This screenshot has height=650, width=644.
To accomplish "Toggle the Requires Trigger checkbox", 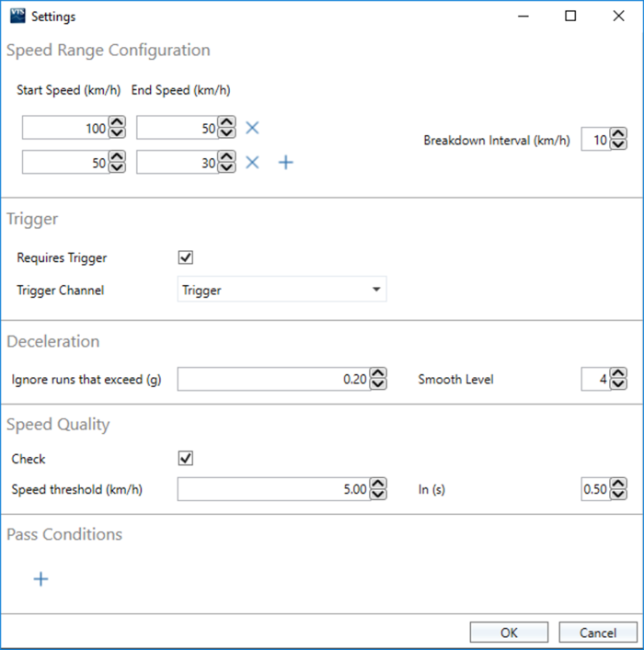I will (x=186, y=257).
